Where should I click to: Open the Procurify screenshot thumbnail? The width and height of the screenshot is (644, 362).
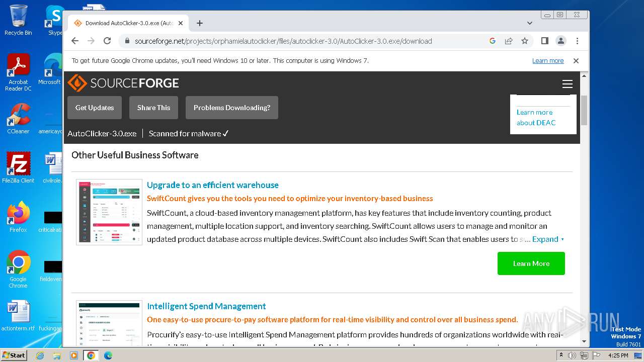pyautogui.click(x=109, y=324)
